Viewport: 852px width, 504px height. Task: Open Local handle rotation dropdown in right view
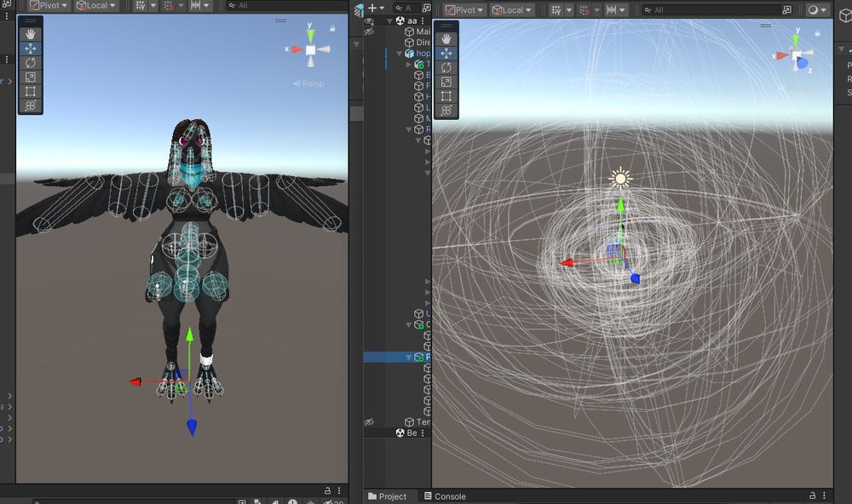513,10
